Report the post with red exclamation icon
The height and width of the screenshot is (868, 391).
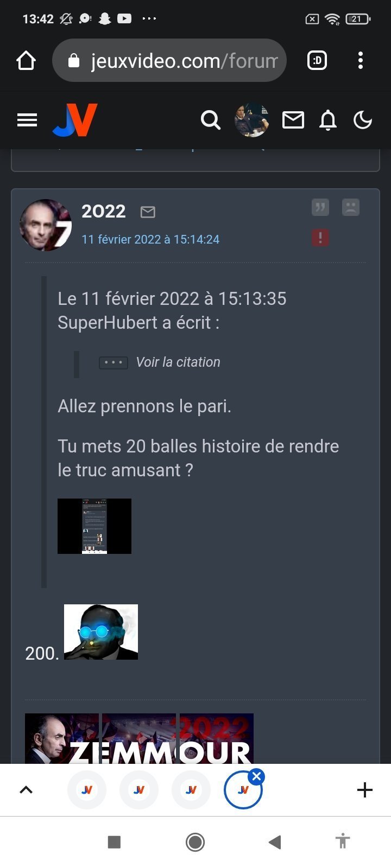(320, 238)
